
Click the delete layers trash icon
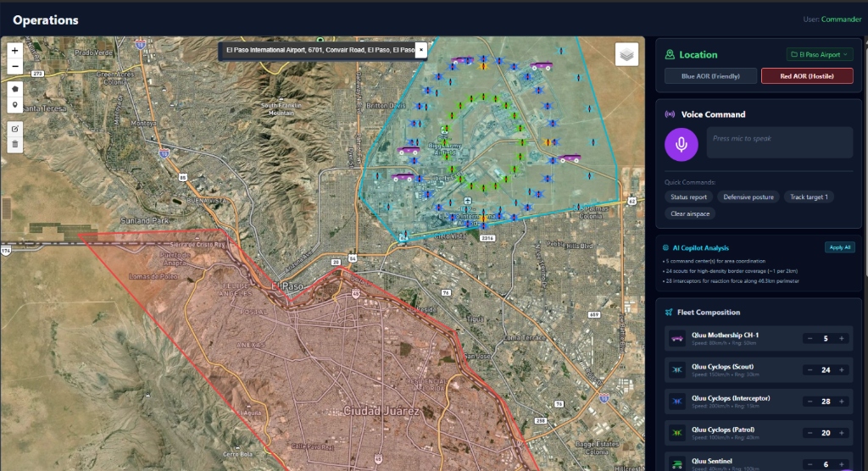tap(15, 145)
